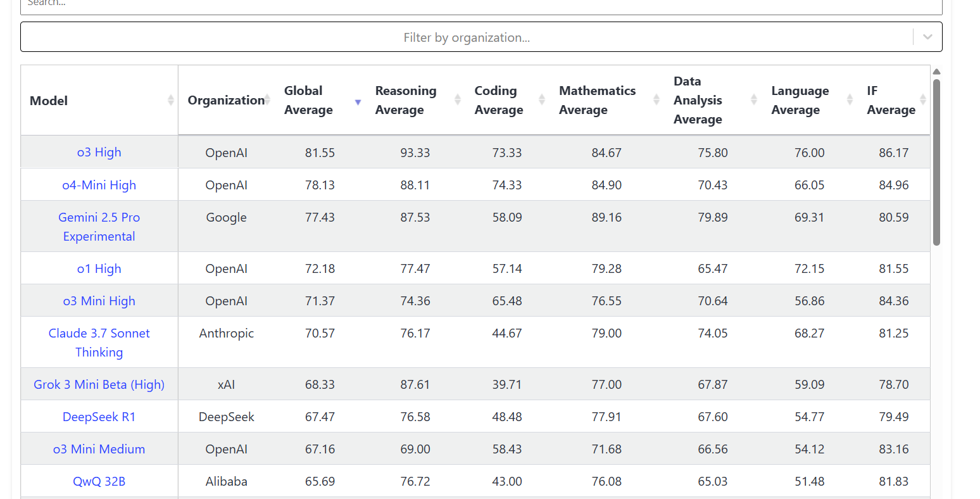Open the DeepSeek R1 model link

tap(99, 417)
